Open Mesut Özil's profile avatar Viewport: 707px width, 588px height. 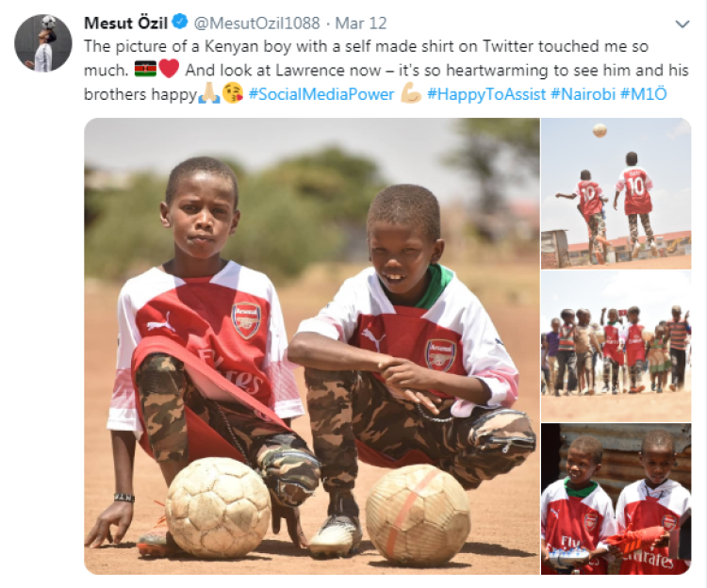[x=42, y=43]
